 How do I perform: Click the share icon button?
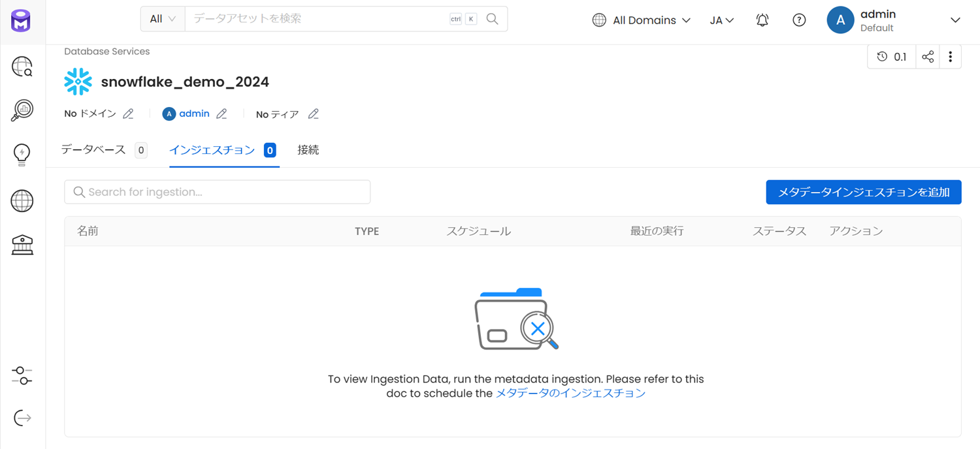point(928,57)
